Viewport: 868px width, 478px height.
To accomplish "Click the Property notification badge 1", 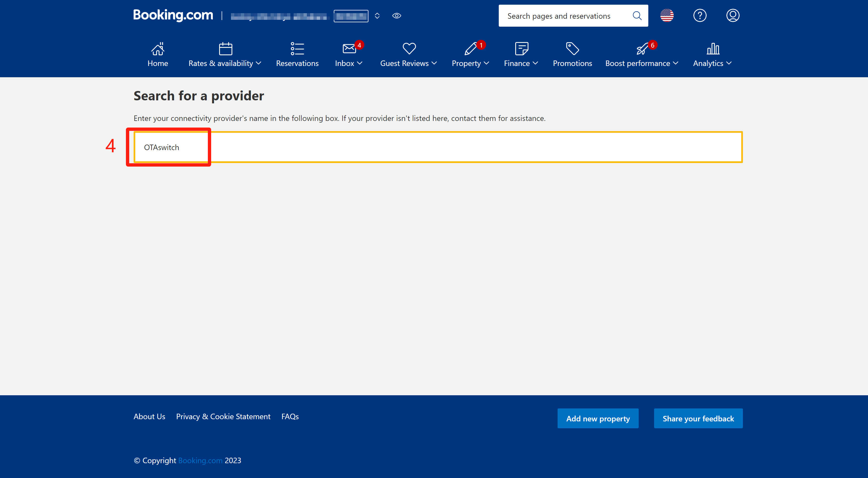I will tap(481, 45).
